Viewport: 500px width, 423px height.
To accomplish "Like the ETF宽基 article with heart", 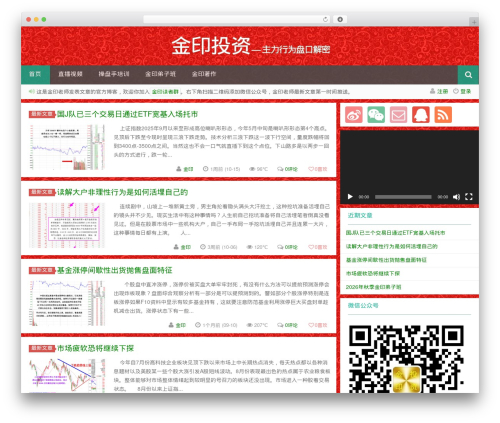I will coord(318,169).
